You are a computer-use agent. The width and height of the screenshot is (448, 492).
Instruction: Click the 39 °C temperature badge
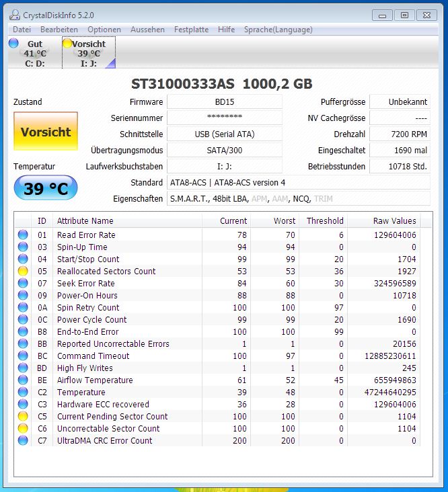tap(46, 188)
